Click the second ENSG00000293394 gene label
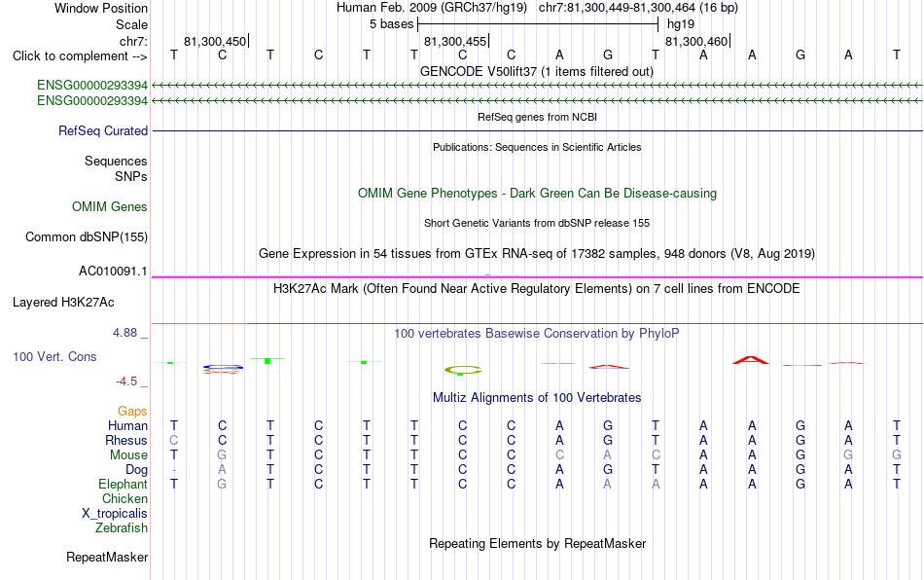This screenshot has width=924, height=580. click(92, 101)
